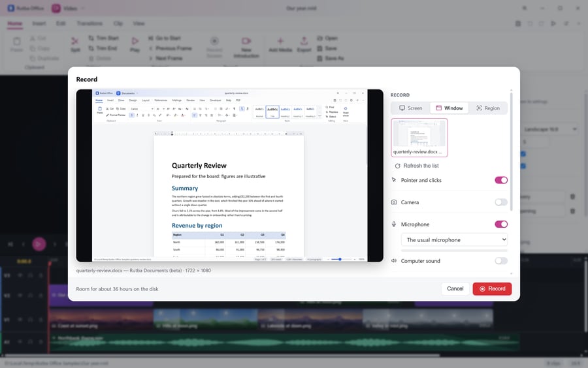Enable Computer sound recording
Viewport: 588px width, 368px height.
pyautogui.click(x=501, y=261)
